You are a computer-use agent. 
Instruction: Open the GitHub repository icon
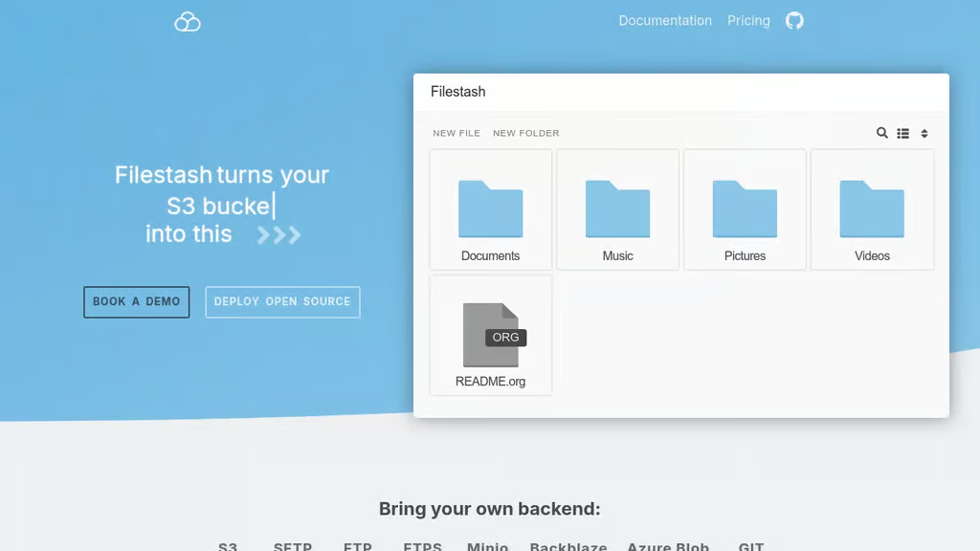(794, 21)
